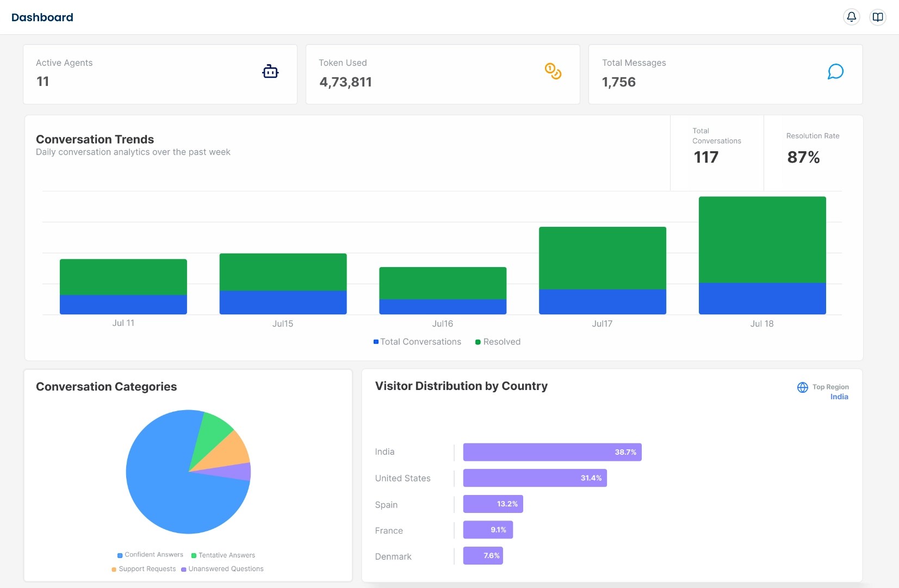
Task: Click the Resolution Rate 87% value
Action: pos(803,157)
